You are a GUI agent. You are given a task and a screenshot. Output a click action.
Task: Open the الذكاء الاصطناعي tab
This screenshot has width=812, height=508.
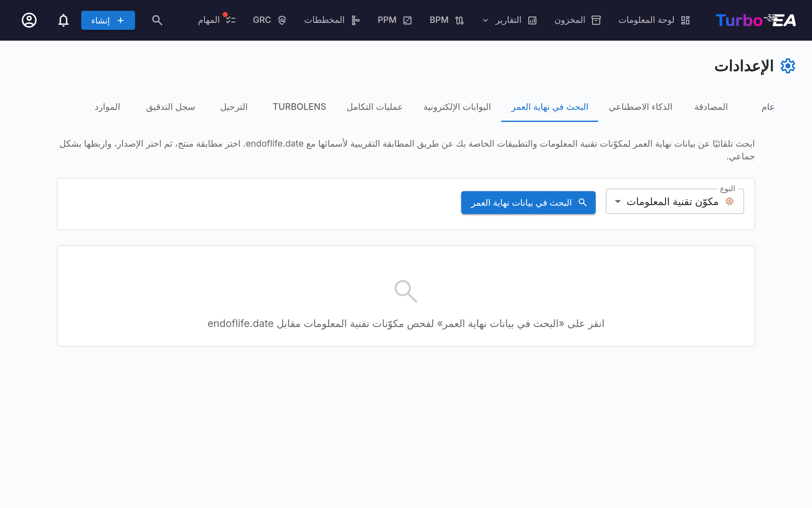[x=640, y=107]
